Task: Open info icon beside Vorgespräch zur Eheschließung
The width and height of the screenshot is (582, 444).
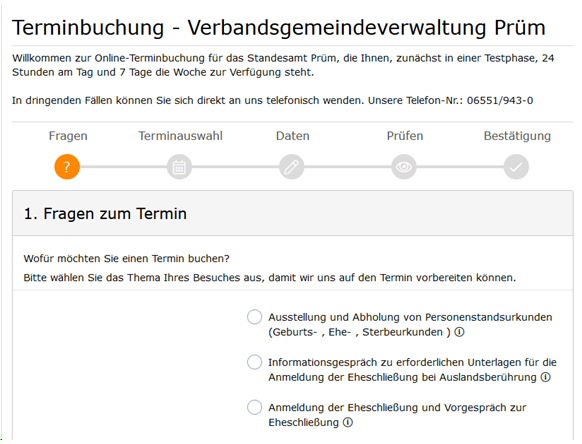Action: click(x=348, y=422)
